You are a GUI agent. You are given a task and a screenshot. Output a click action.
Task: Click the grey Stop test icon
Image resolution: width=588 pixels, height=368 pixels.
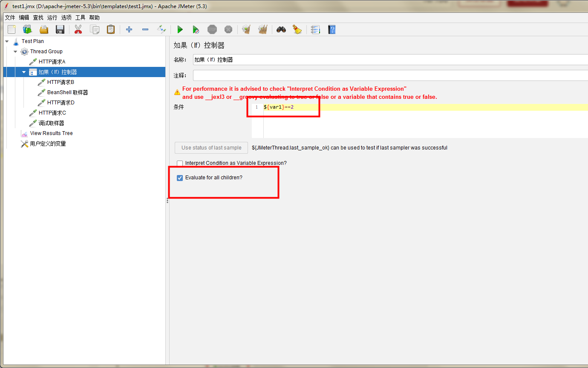click(x=212, y=29)
